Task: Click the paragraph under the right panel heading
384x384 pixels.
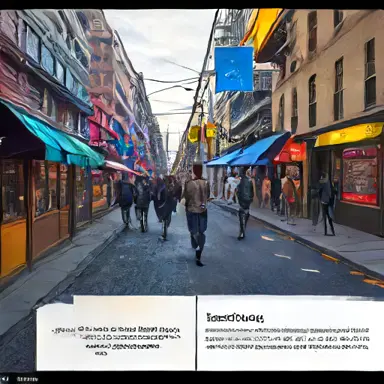Action: point(287,339)
